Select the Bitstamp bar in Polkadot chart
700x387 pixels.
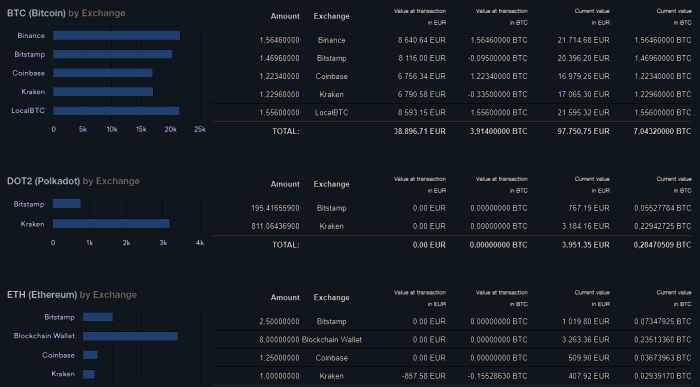coord(67,204)
